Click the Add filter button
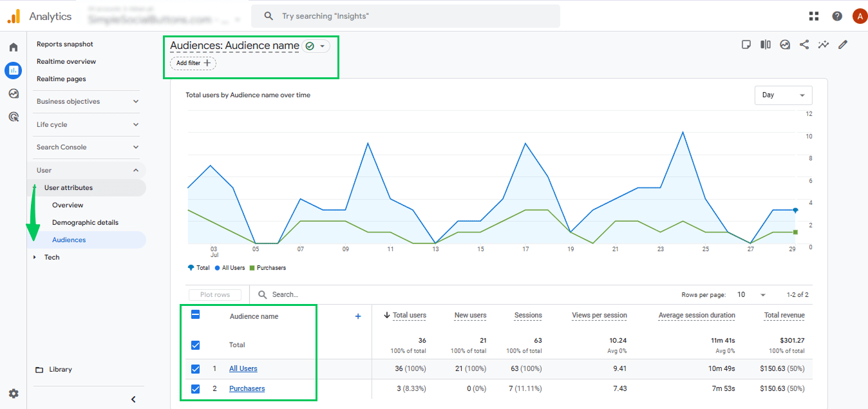This screenshot has height=409, width=868. pyautogui.click(x=193, y=63)
